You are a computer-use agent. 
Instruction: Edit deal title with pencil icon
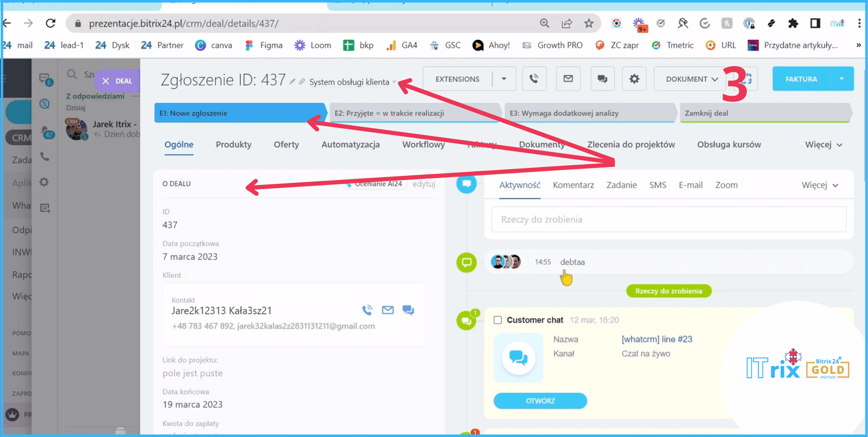292,81
